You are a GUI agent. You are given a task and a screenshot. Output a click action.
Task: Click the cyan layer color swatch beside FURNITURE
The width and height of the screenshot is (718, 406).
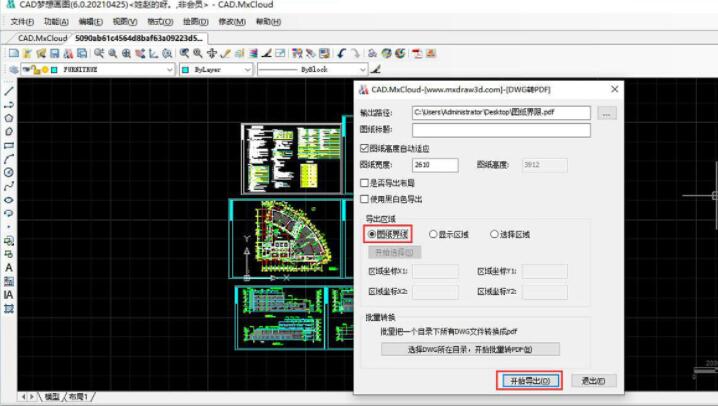tap(55, 70)
